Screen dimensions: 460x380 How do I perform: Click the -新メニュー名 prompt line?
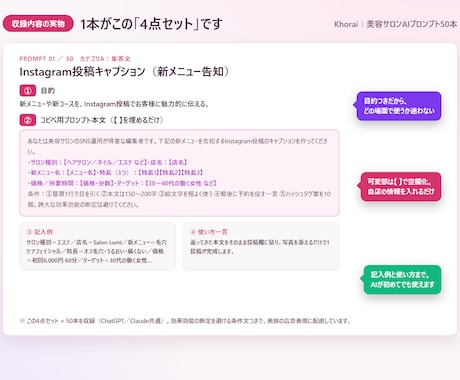[115, 173]
